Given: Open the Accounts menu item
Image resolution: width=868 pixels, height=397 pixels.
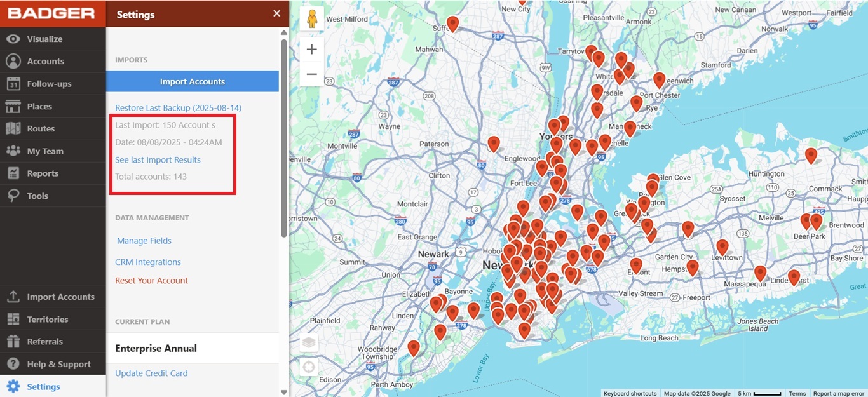Looking at the screenshot, I should point(53,61).
